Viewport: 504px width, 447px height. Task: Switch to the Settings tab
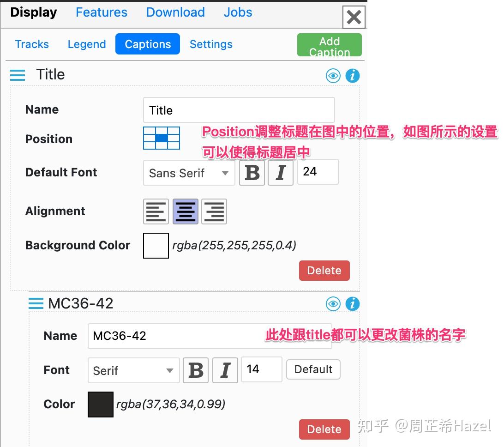point(211,44)
